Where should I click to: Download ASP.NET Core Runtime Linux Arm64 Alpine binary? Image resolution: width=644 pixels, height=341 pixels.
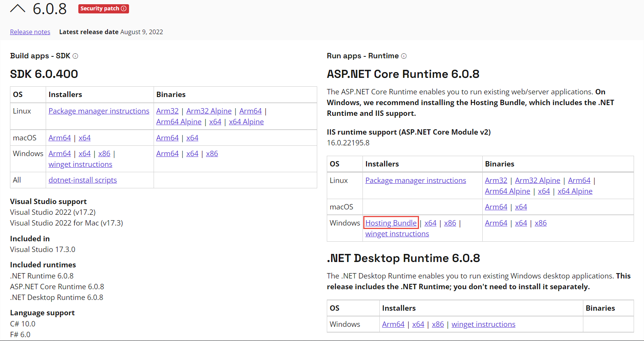pos(508,191)
